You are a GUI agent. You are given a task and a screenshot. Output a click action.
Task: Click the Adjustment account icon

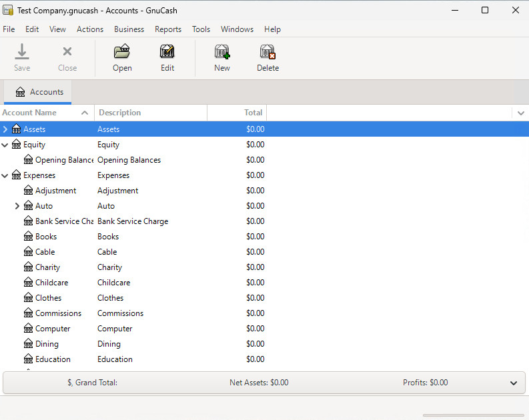(28, 190)
